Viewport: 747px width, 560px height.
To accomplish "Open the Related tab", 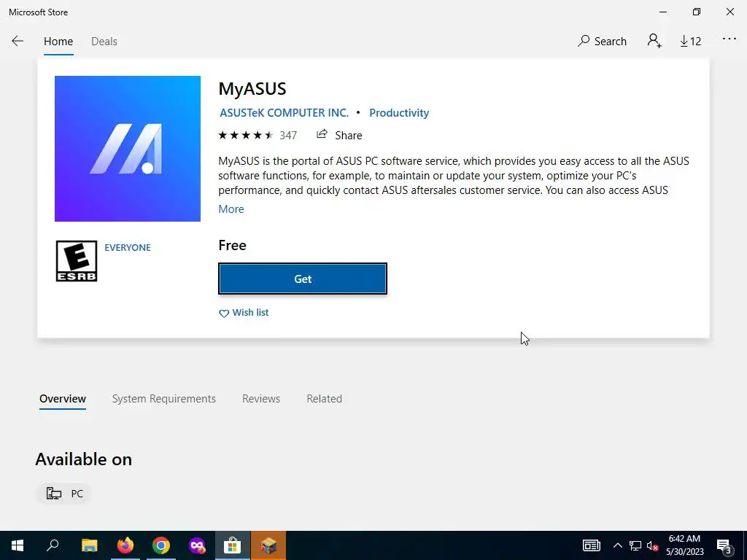I will click(324, 399).
